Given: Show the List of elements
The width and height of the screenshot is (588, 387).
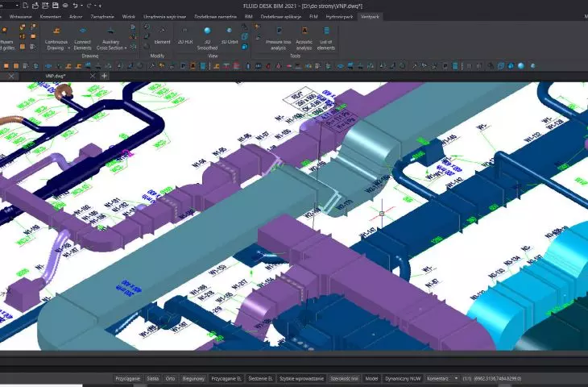Looking at the screenshot, I should click(326, 38).
